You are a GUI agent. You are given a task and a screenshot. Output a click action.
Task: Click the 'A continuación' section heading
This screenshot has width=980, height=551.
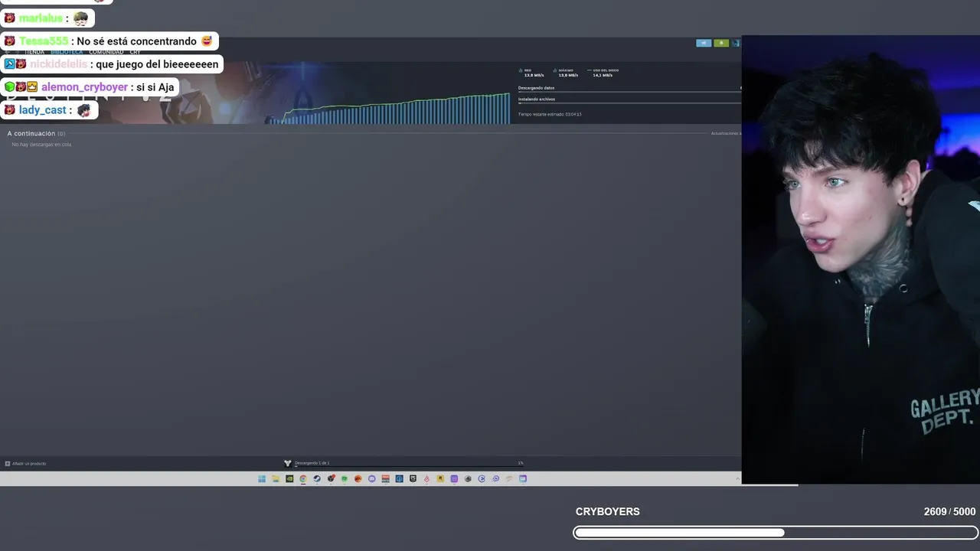click(x=36, y=133)
